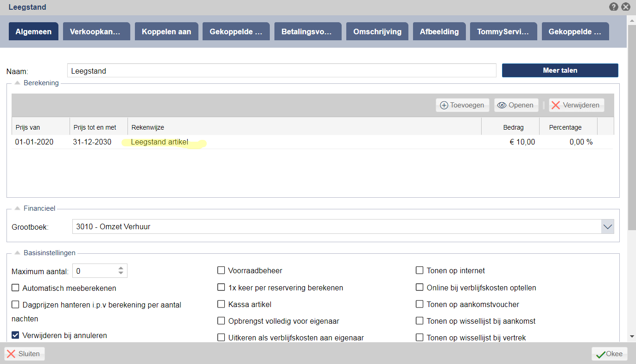Tick Dagprijzen hanteren checkbox

coord(15,305)
